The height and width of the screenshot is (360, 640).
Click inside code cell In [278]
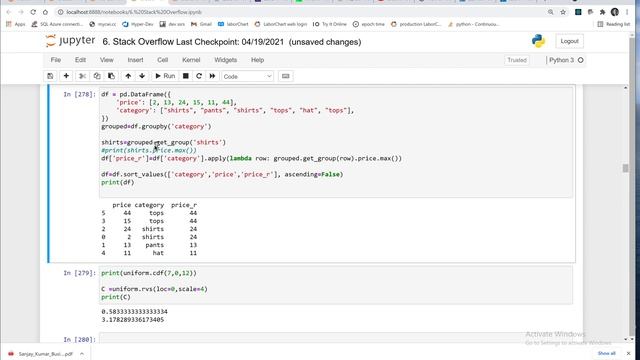pyautogui.click(x=336, y=142)
